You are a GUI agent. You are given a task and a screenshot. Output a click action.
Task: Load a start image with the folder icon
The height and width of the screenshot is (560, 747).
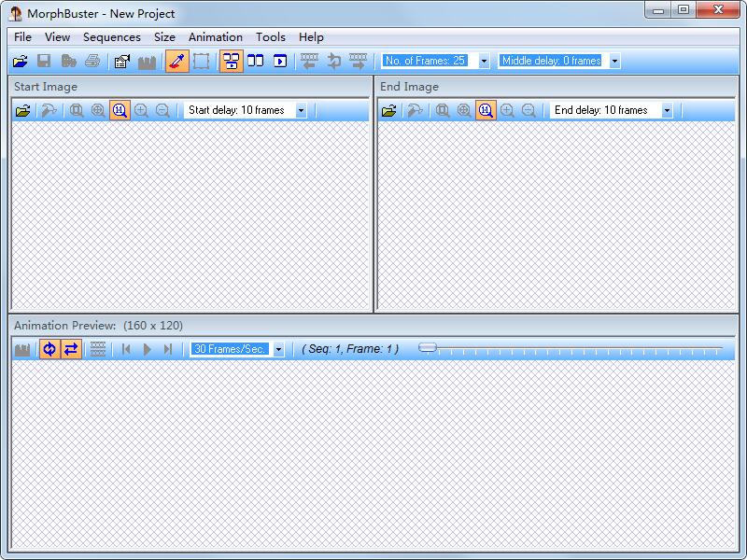pos(22,110)
